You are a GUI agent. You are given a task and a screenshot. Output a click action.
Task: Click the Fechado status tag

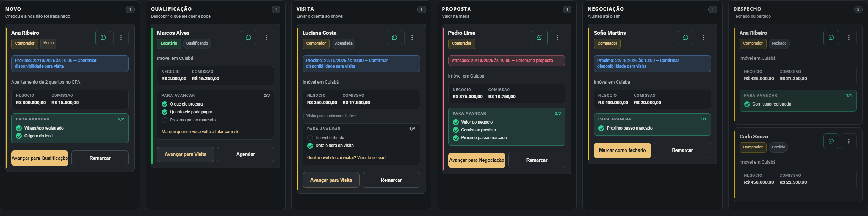click(779, 44)
